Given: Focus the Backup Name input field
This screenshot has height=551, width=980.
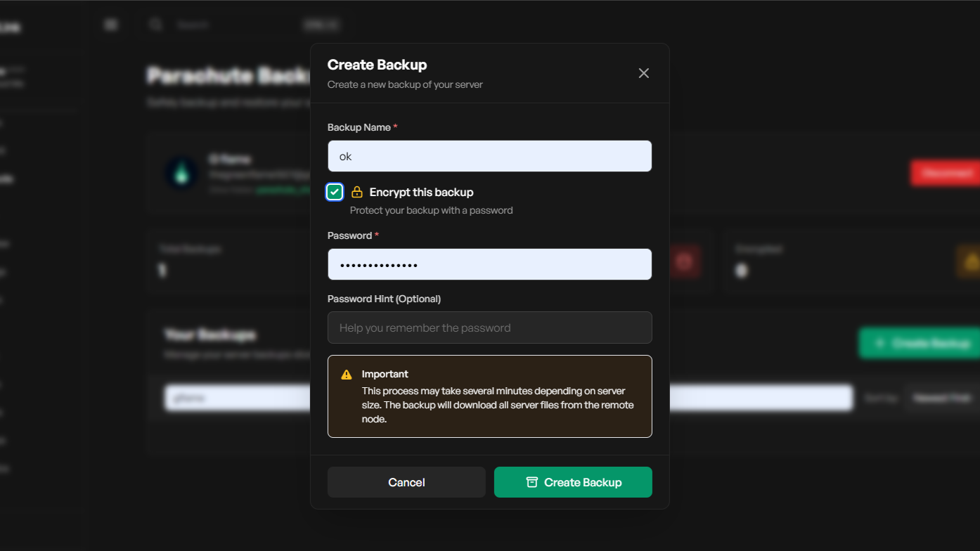Looking at the screenshot, I should pos(489,156).
